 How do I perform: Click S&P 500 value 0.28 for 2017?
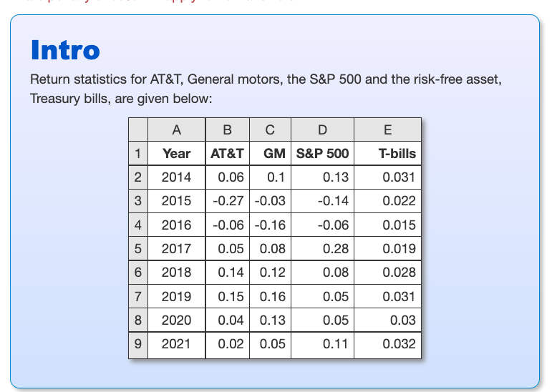point(322,248)
